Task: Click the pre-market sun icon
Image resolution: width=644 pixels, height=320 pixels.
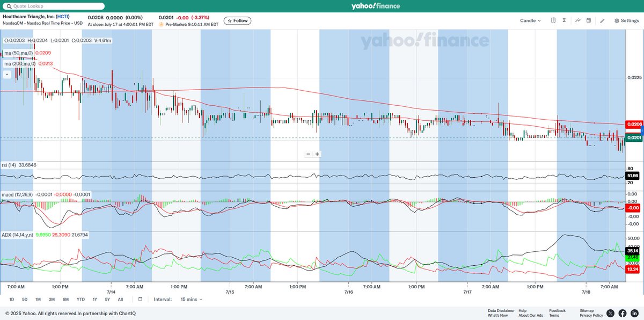Action: tap(161, 24)
